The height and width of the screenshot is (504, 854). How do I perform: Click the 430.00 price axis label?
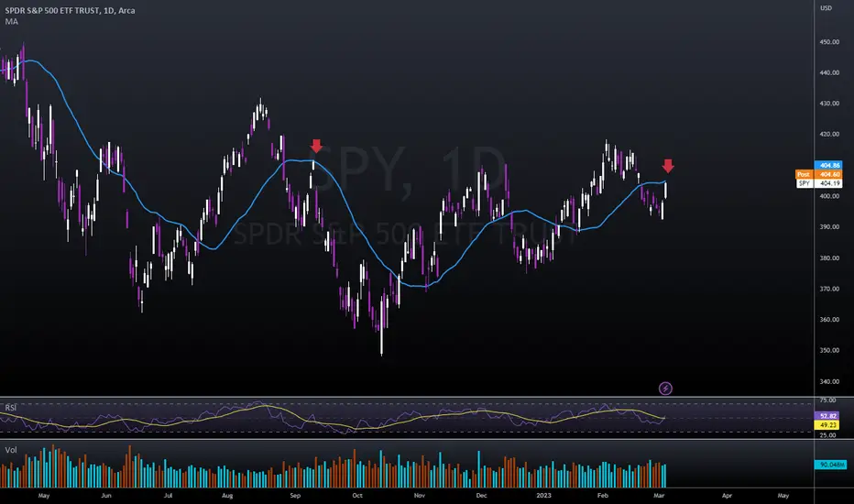point(829,104)
